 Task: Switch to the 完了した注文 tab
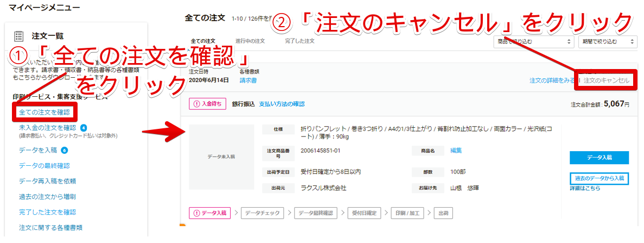[300, 41]
